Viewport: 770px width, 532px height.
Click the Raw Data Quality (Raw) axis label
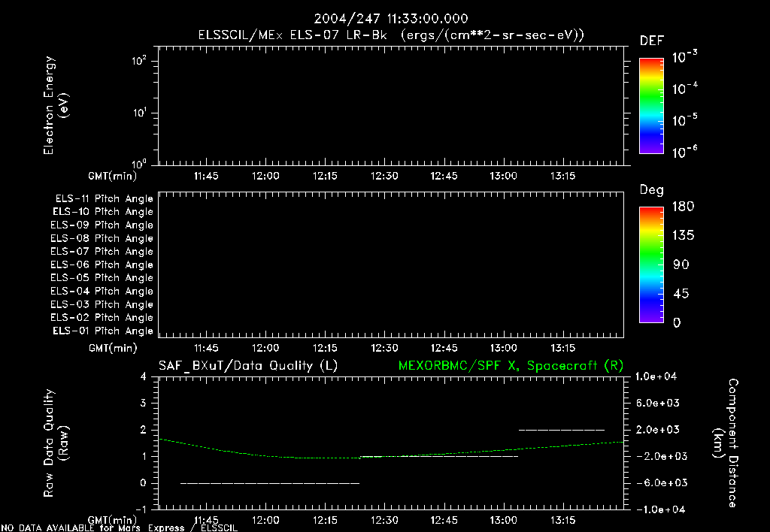[x=56, y=443]
